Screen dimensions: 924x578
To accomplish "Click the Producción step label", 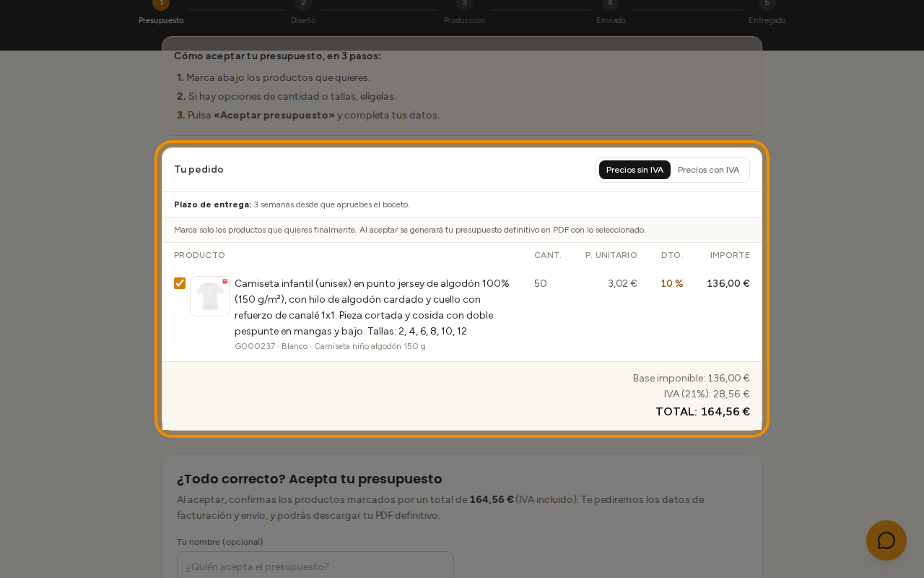I will pos(464,20).
